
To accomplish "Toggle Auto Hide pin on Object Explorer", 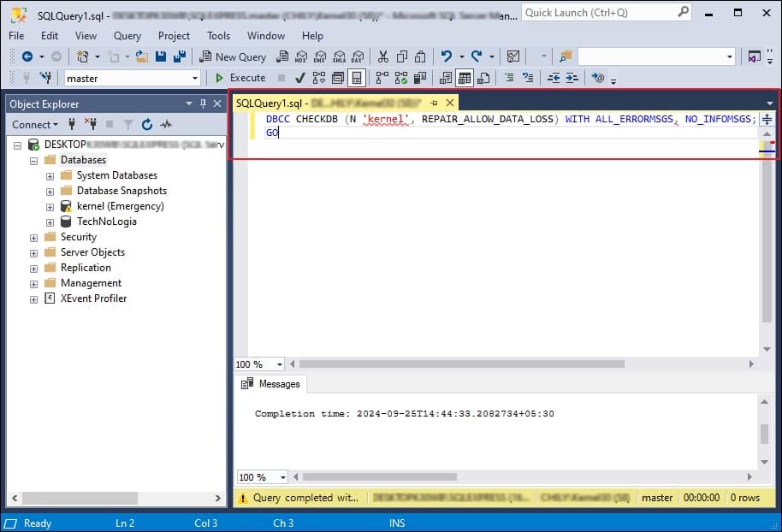I will 203,103.
